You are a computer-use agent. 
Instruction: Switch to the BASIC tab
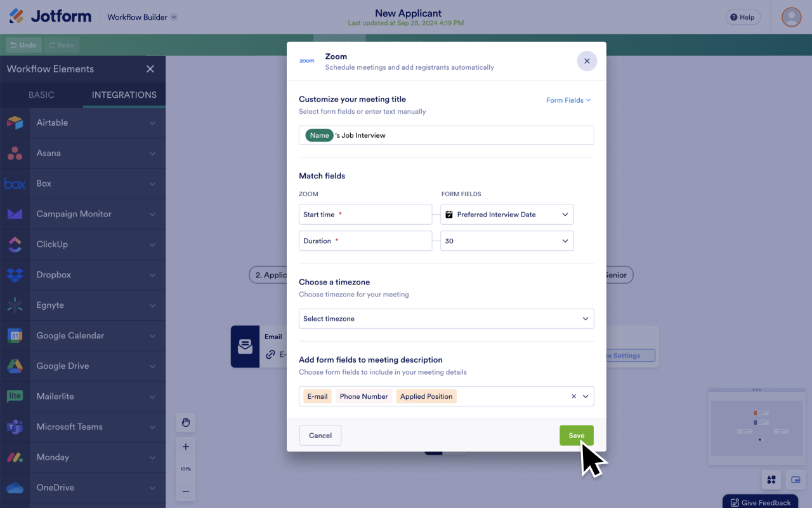(42, 95)
